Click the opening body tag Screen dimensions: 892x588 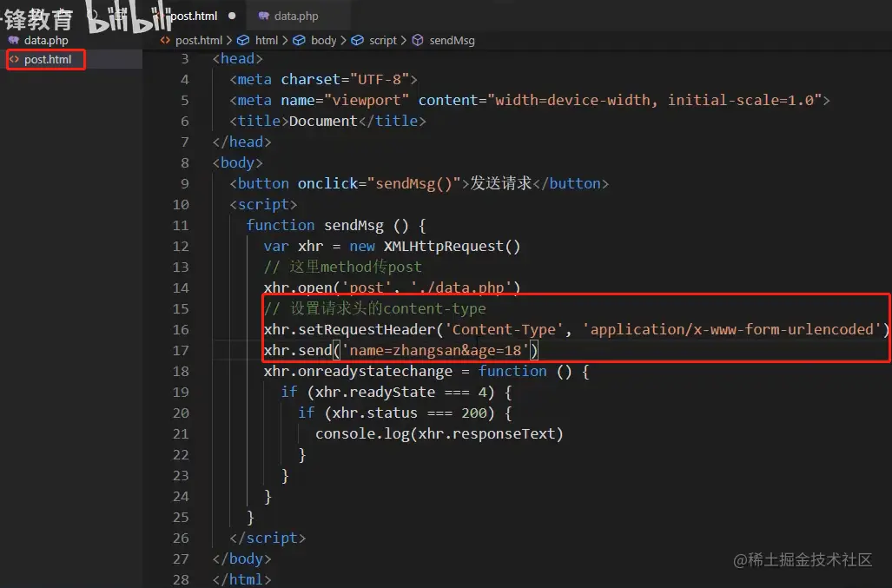coord(238,162)
